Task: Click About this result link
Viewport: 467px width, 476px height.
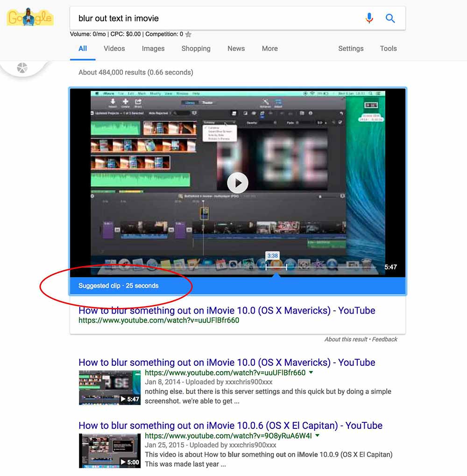Action: [346, 339]
